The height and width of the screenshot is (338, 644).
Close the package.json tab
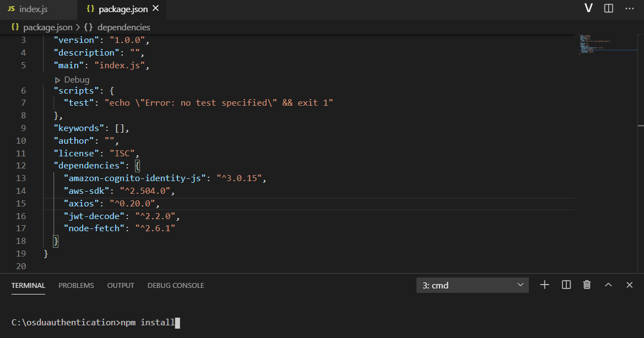click(x=156, y=8)
